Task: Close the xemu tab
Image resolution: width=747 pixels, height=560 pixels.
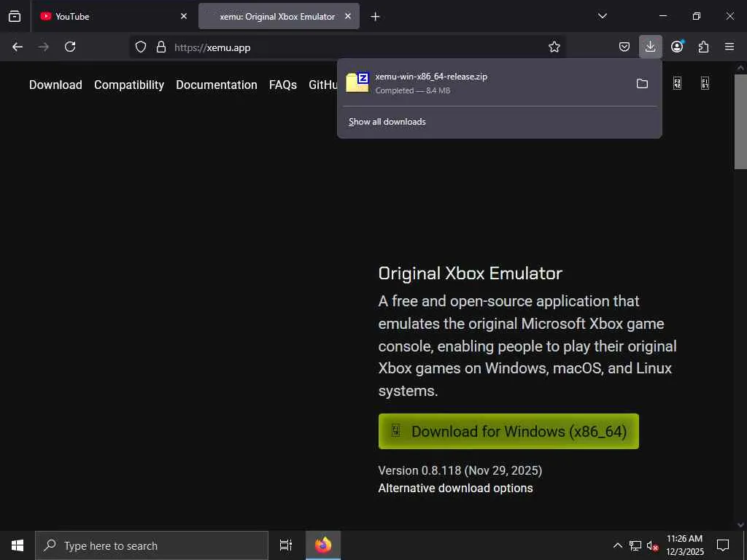Action: click(x=348, y=16)
